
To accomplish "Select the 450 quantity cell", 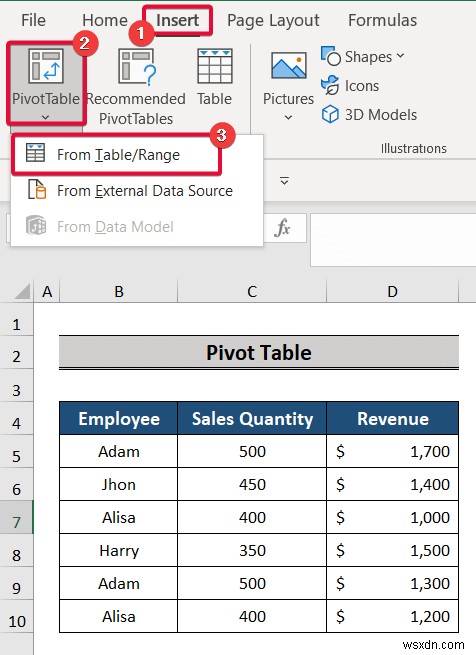I will point(252,484).
